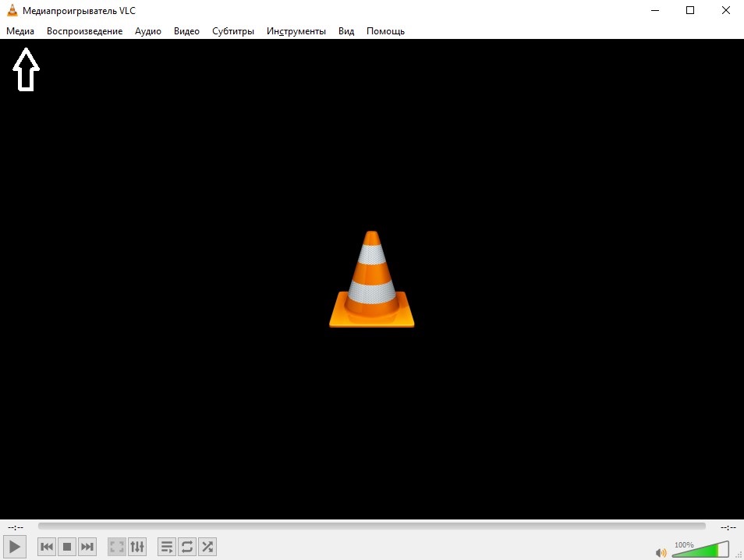Open the Инструменты menu

(296, 31)
